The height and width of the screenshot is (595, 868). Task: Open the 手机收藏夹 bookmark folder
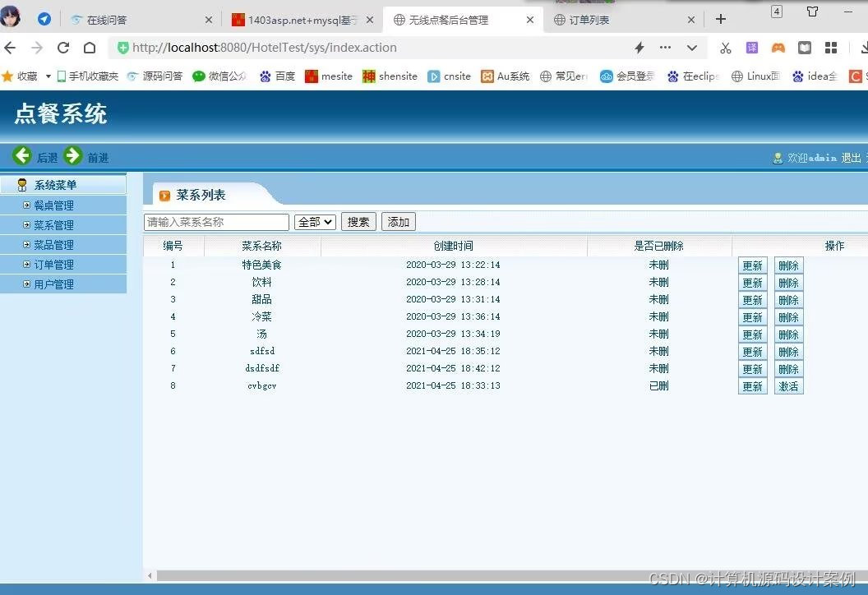(87, 76)
